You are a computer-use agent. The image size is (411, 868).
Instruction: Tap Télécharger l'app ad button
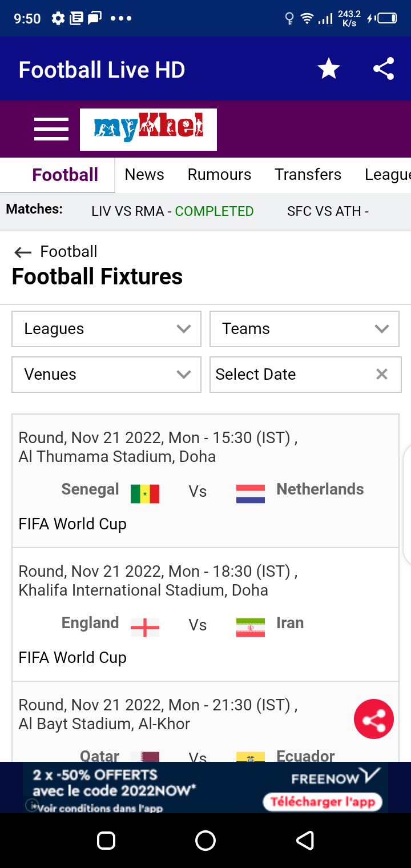323,802
